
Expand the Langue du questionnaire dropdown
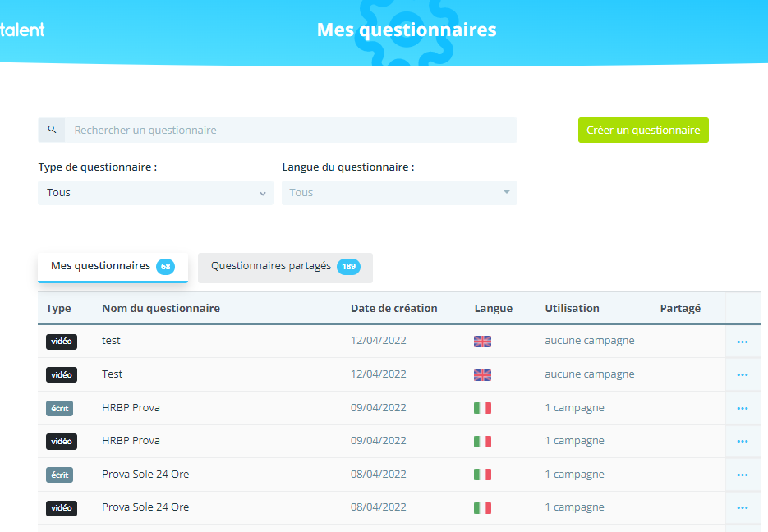tap(399, 193)
